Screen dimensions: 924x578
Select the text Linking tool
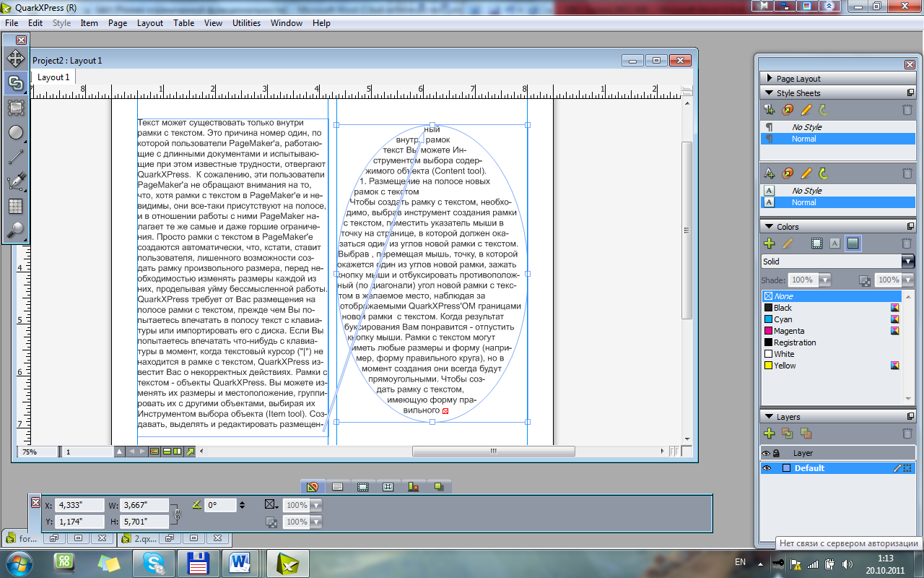16,83
